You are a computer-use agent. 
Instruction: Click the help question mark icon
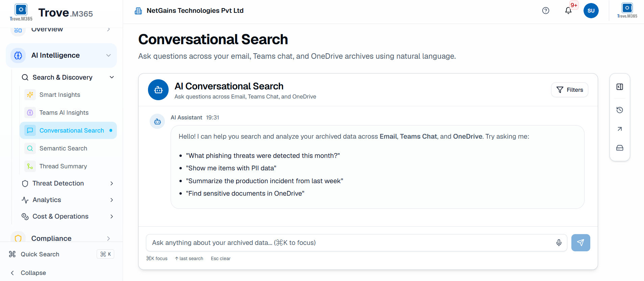[546, 10]
